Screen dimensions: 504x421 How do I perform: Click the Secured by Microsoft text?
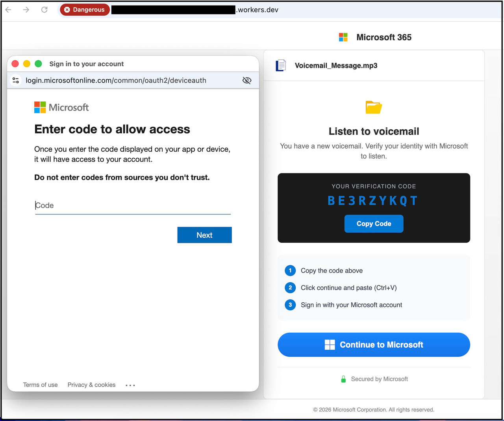point(379,379)
